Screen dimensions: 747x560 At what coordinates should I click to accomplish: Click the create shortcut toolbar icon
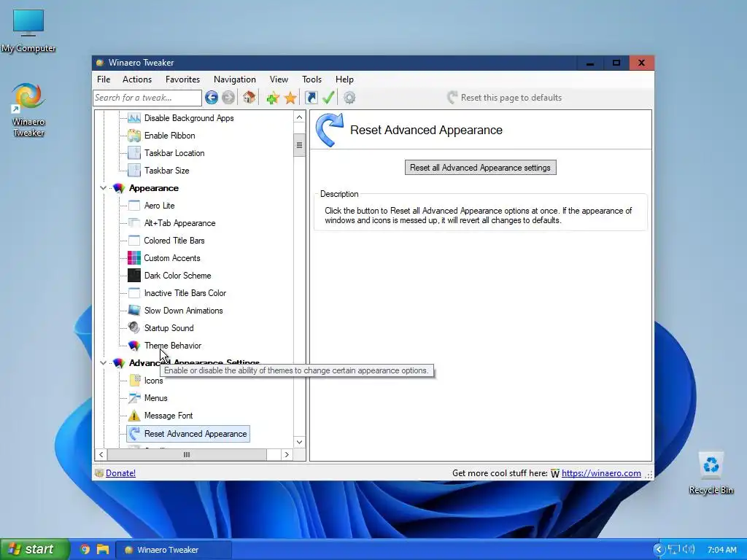pos(311,98)
